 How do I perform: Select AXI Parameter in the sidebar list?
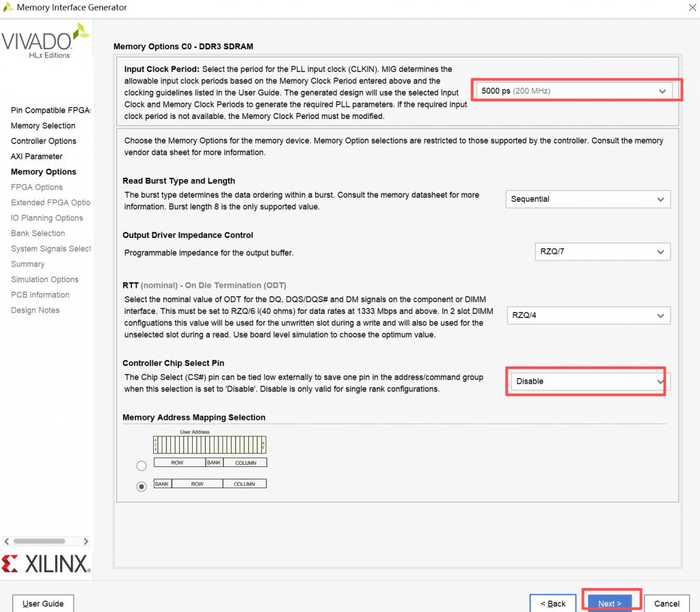[x=36, y=157]
